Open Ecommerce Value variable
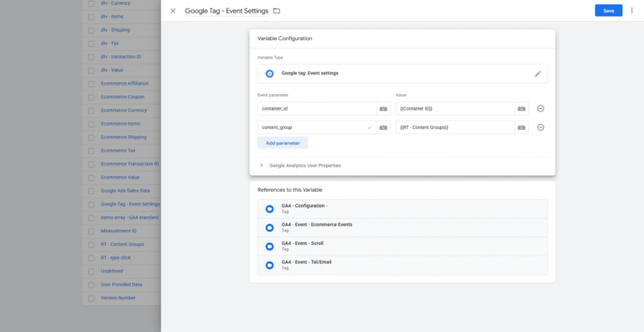Image resolution: width=644 pixels, height=332 pixels. tap(121, 178)
